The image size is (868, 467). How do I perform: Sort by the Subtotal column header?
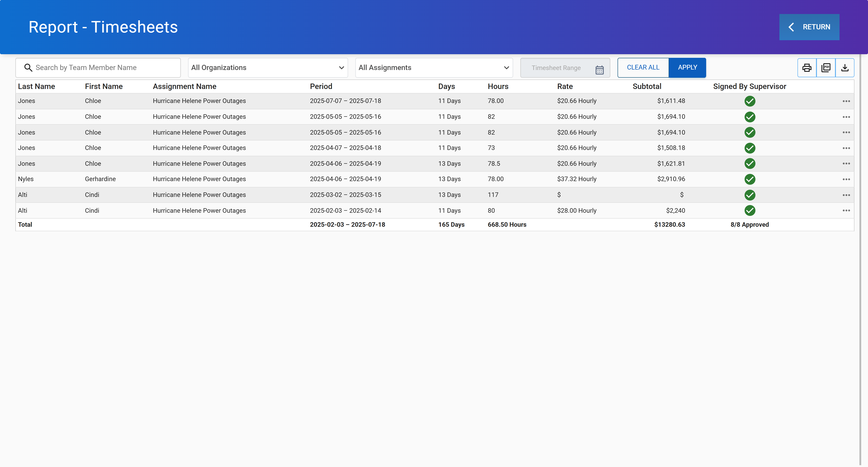tap(647, 86)
